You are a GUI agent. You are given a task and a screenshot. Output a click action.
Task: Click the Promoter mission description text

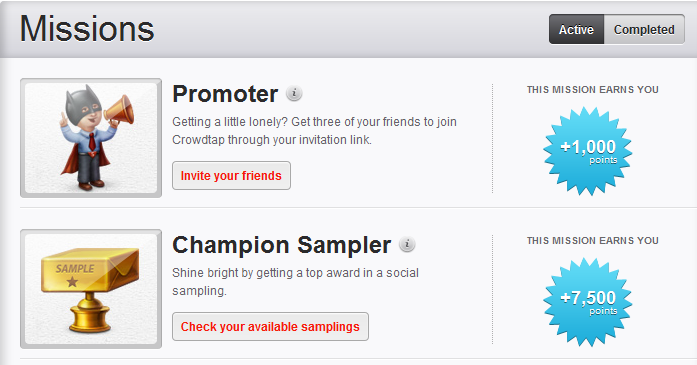[x=314, y=131]
